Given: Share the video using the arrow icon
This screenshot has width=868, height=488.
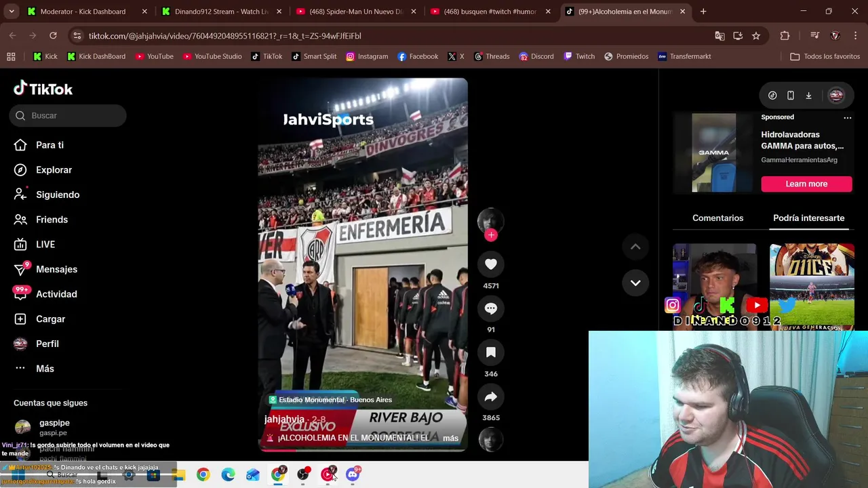Looking at the screenshot, I should 491,396.
